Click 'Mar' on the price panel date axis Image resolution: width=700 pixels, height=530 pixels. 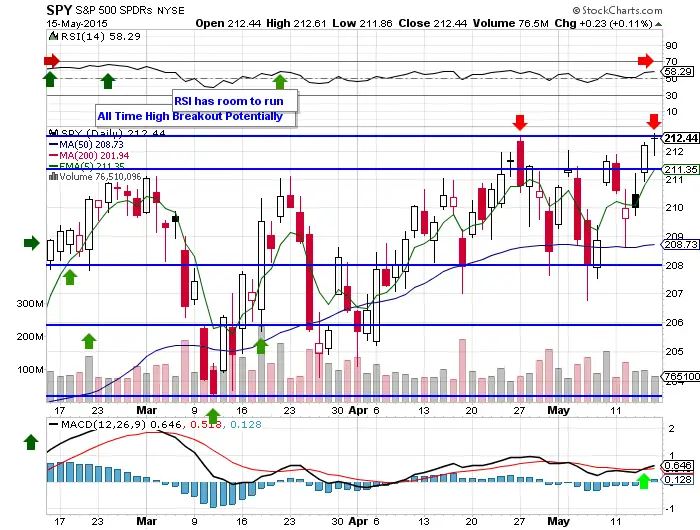click(146, 410)
